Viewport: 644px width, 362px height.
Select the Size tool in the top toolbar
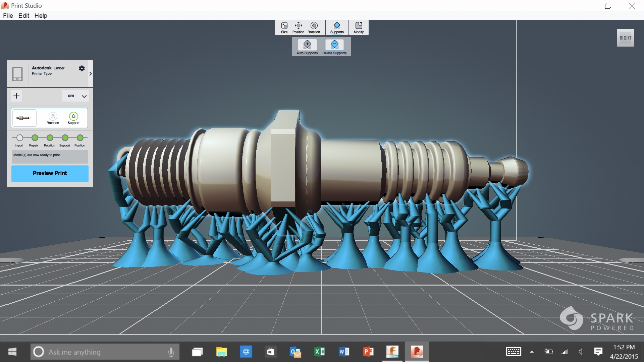[284, 27]
